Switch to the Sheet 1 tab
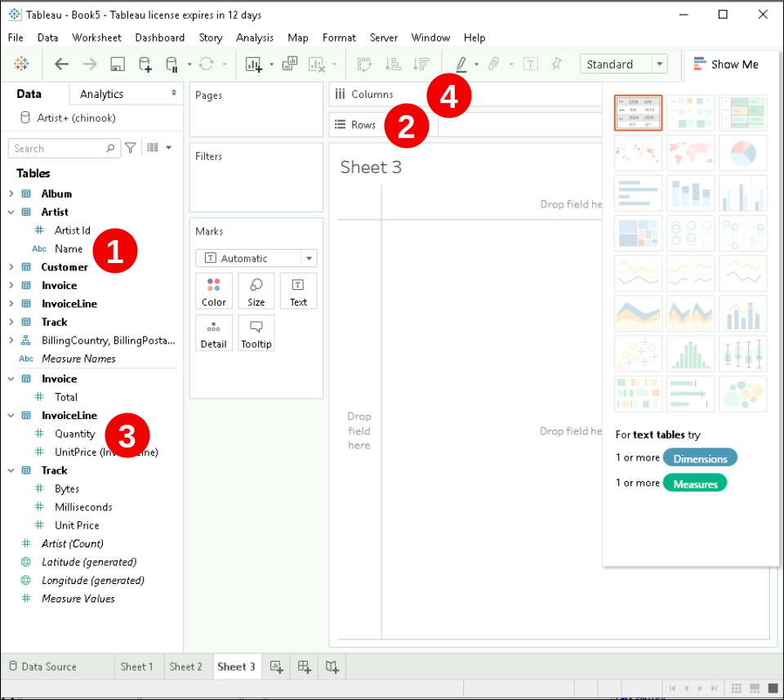This screenshot has height=700, width=784. (136, 667)
